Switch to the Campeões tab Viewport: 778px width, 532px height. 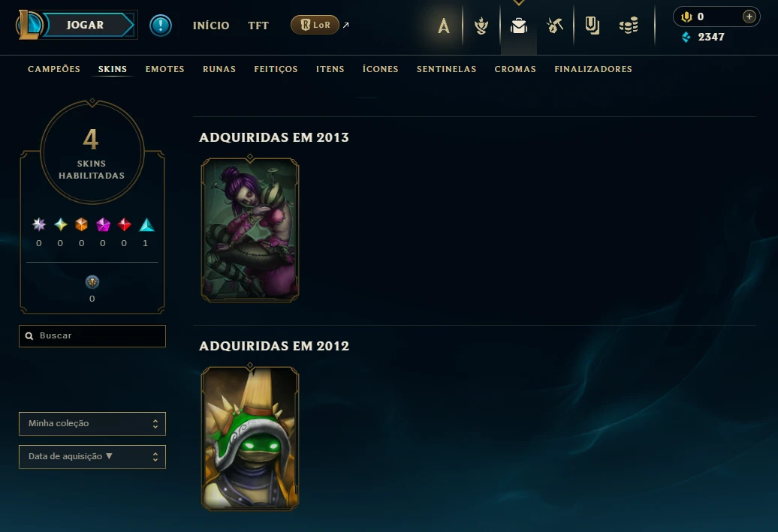(x=54, y=69)
